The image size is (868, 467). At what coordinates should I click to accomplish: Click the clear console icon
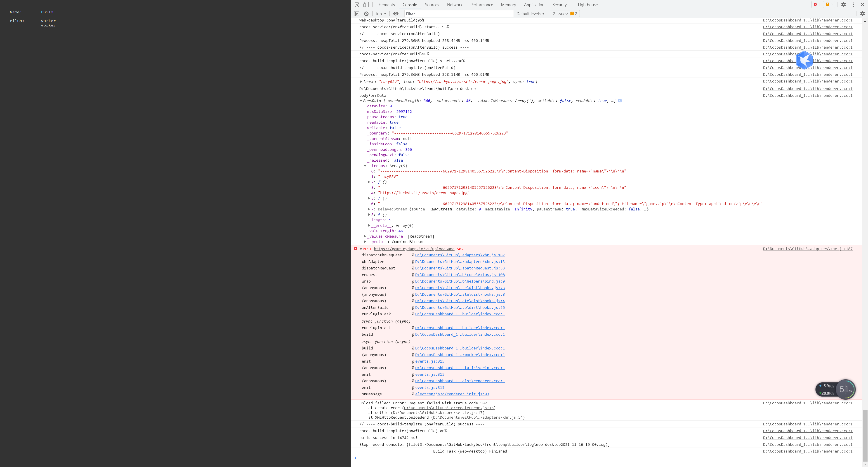coord(366,14)
